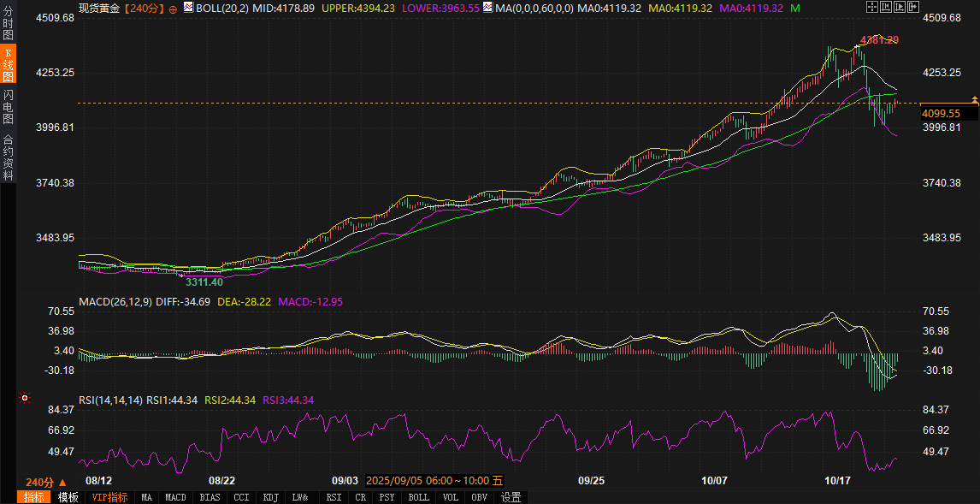Select the K线图 side tab

[8, 65]
